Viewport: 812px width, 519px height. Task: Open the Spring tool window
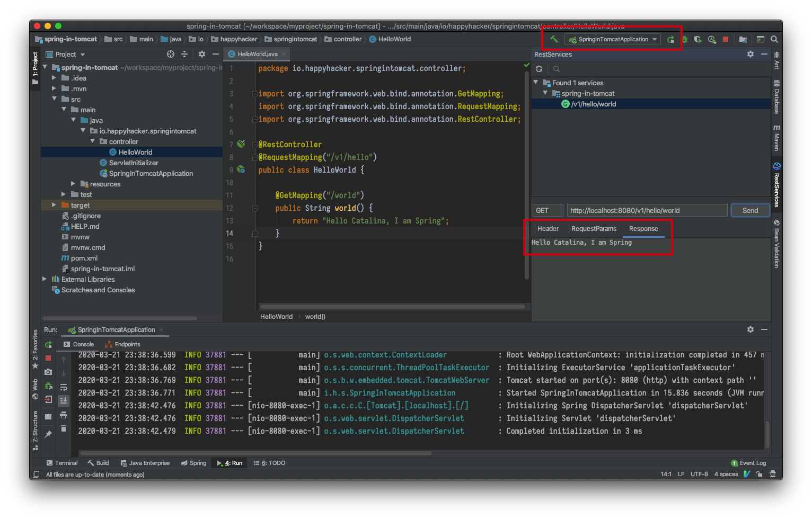coord(193,463)
